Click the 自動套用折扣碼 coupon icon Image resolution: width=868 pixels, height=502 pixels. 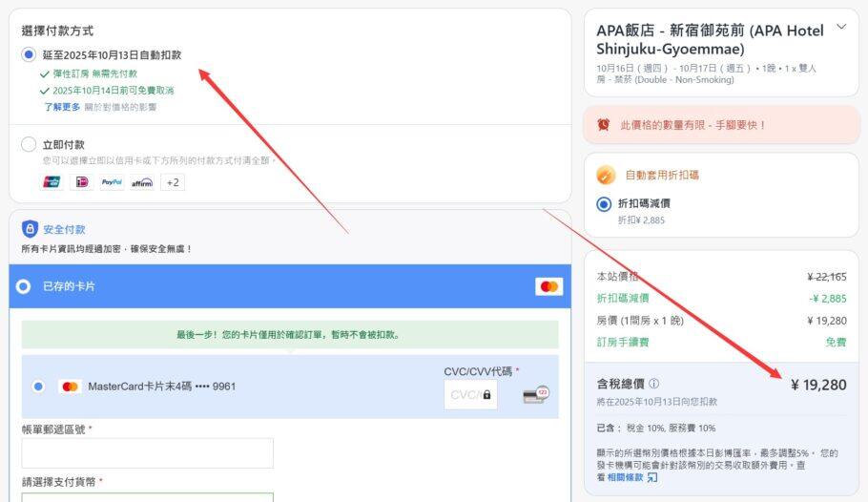pyautogui.click(x=606, y=175)
